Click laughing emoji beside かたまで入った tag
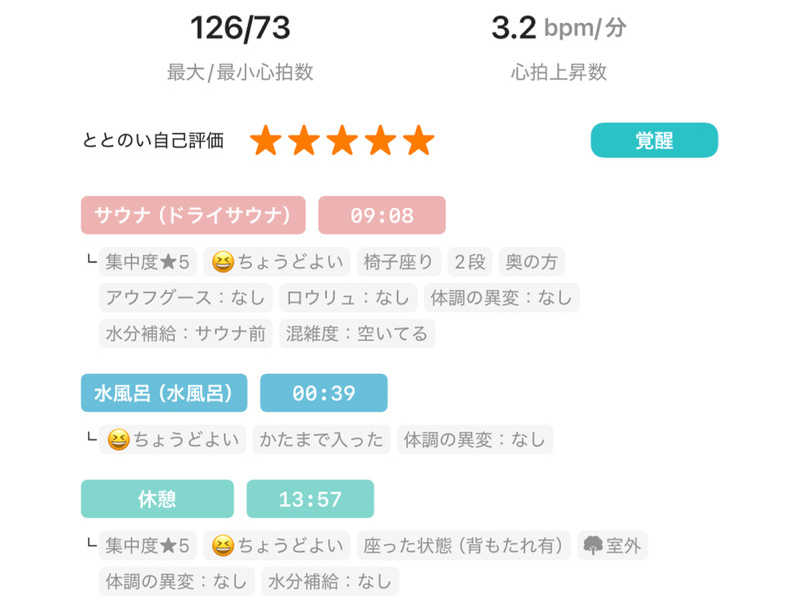800x600 pixels. pos(117,440)
